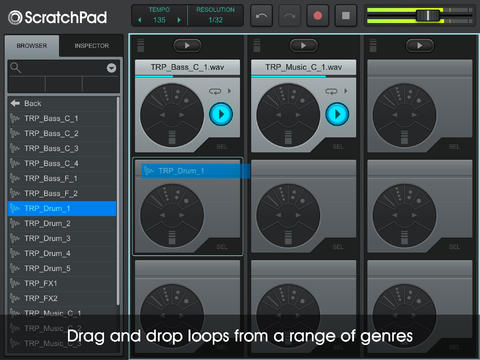Click the search magnifier icon

point(15,68)
